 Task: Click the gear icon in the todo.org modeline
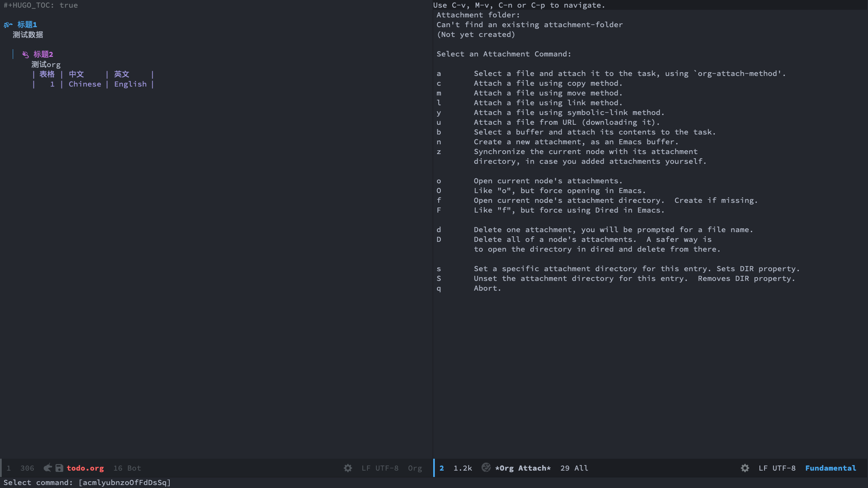coord(348,468)
